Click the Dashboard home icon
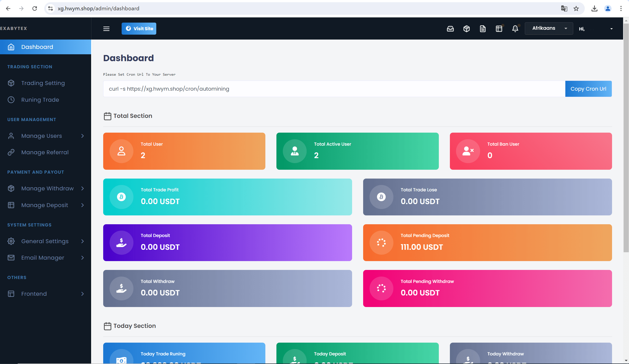The height and width of the screenshot is (364, 629). [x=11, y=47]
